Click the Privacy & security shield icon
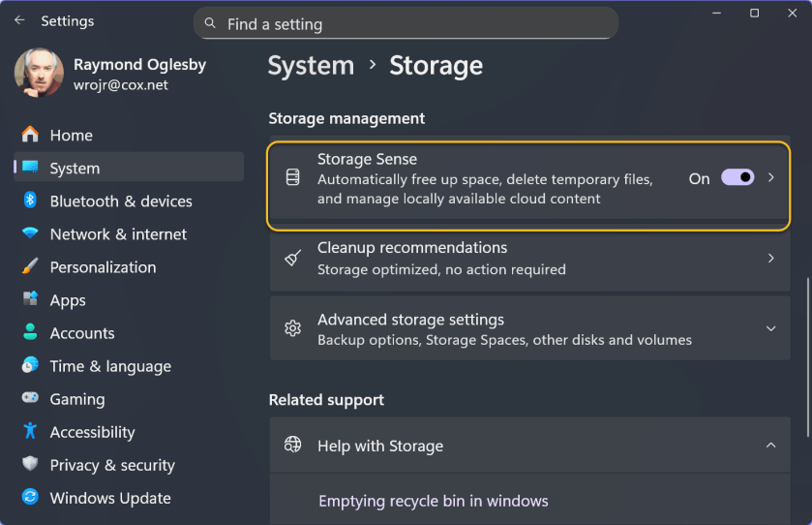This screenshot has width=812, height=525. tap(30, 465)
